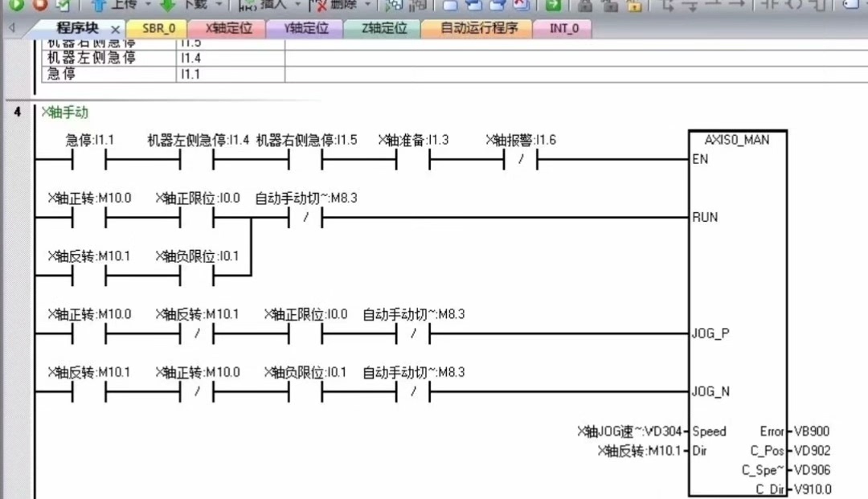Select the 急停 symbol table cell

tap(109, 74)
